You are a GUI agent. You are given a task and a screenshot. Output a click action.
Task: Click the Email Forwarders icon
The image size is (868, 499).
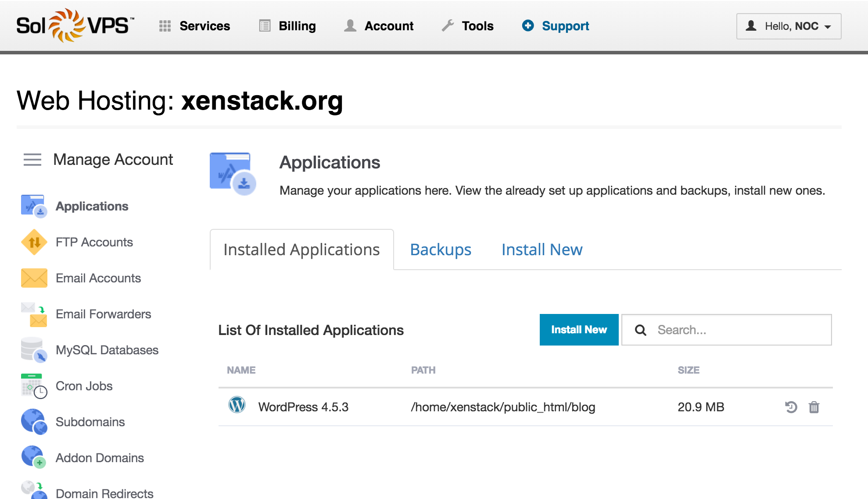pos(34,314)
